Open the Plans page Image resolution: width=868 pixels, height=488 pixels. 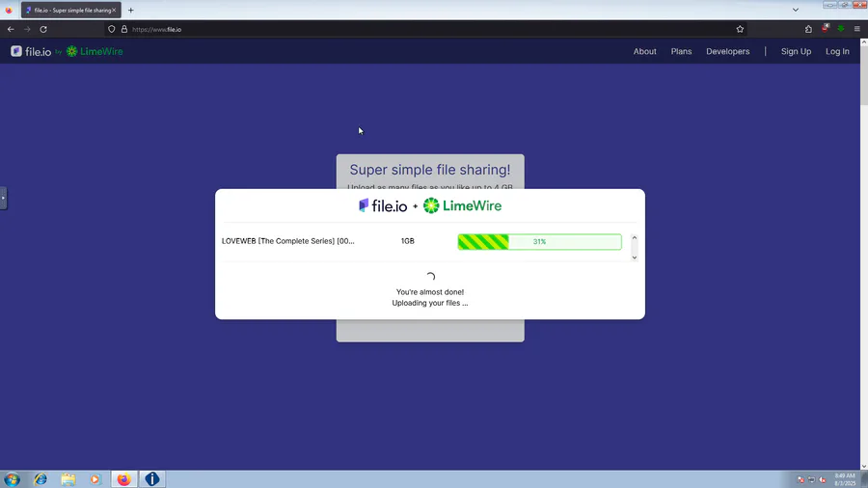pyautogui.click(x=681, y=51)
